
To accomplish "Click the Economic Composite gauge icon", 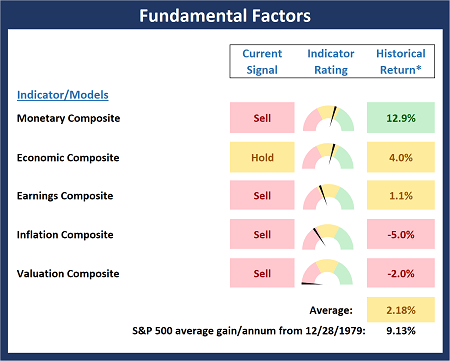I will pyautogui.click(x=328, y=156).
